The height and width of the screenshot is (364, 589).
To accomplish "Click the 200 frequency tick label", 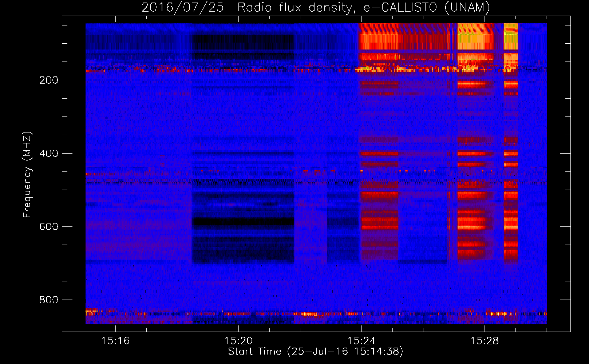I will pos(49,80).
